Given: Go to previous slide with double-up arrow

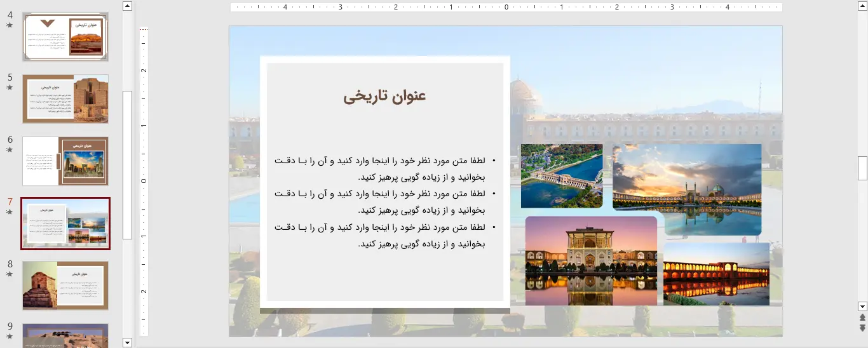Looking at the screenshot, I should click(x=862, y=317).
